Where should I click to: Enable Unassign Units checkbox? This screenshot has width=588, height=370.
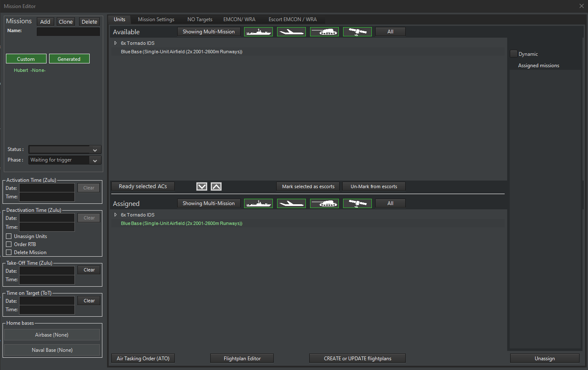[8, 236]
